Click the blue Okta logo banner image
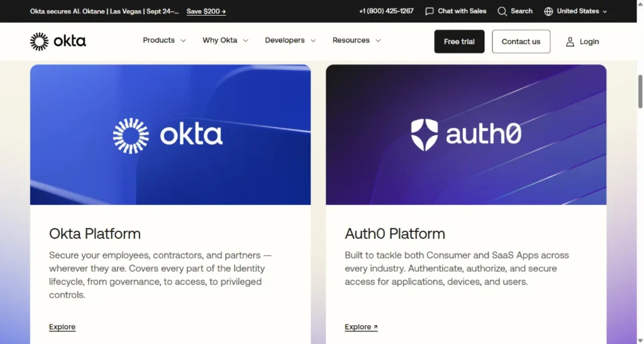Viewport: 644px width, 344px height. 170,135
